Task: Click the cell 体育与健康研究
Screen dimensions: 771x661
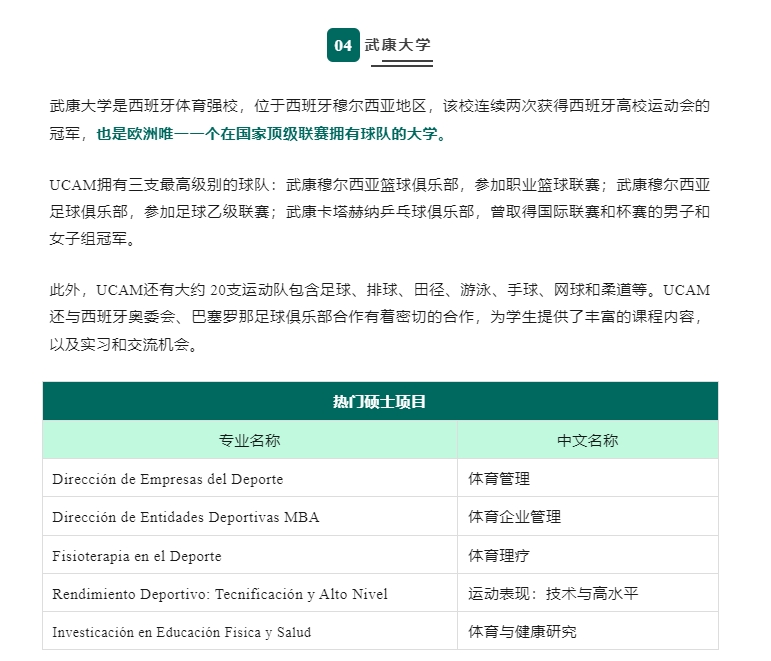Action: pos(588,631)
